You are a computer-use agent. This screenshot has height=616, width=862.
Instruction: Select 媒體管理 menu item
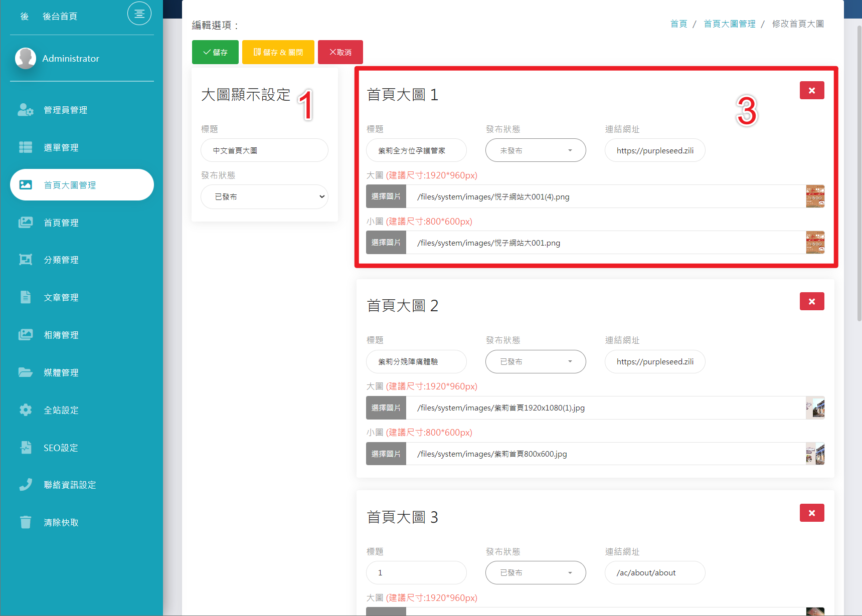click(61, 372)
